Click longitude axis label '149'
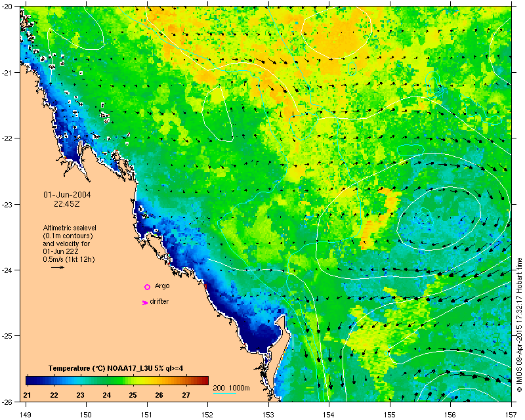The height and width of the screenshot is (420, 525). tap(26, 415)
